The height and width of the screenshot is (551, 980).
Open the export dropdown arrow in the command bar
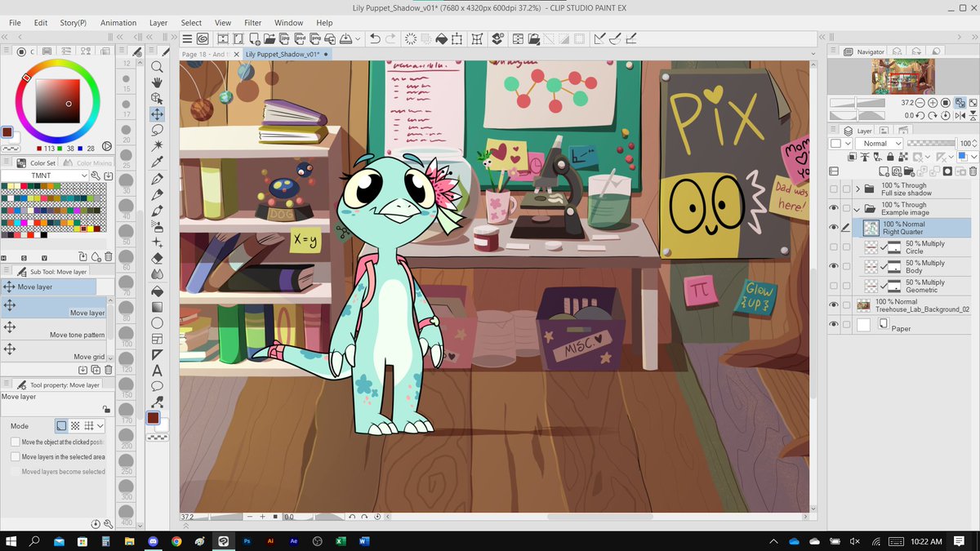[x=359, y=38]
